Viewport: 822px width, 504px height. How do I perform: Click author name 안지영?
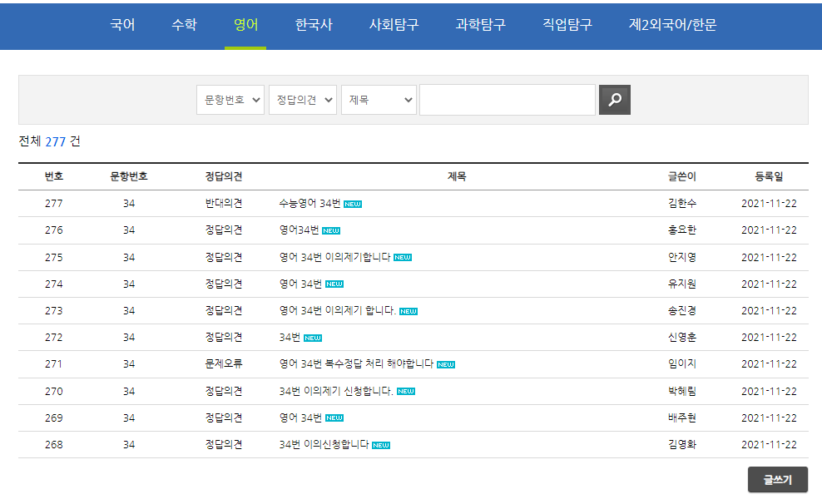(x=682, y=257)
